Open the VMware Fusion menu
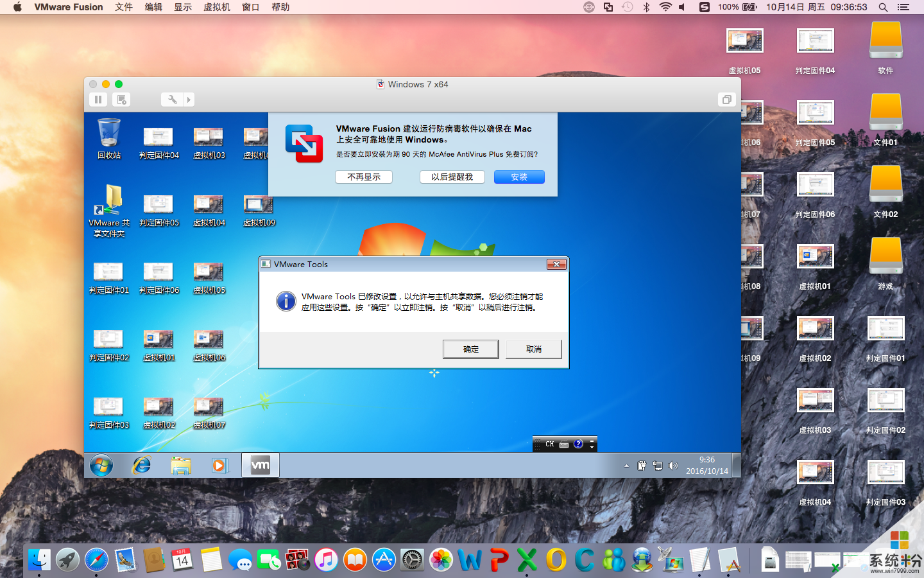 [69, 7]
